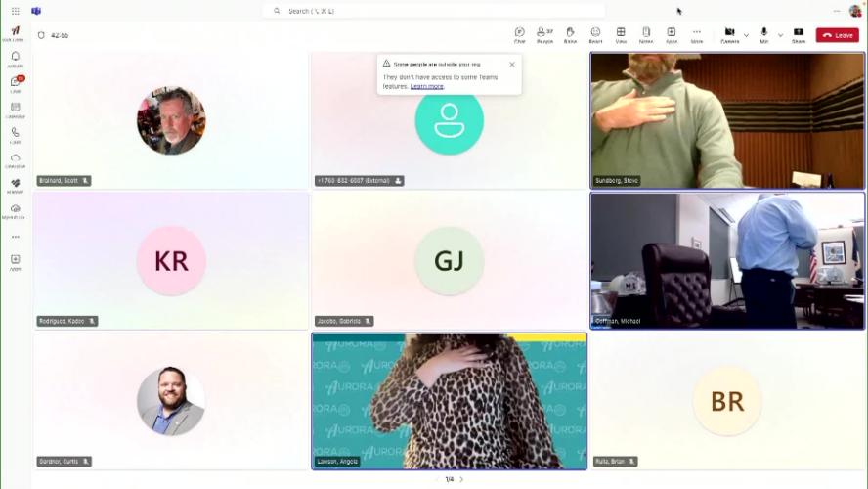Leave the meeting

tap(838, 35)
